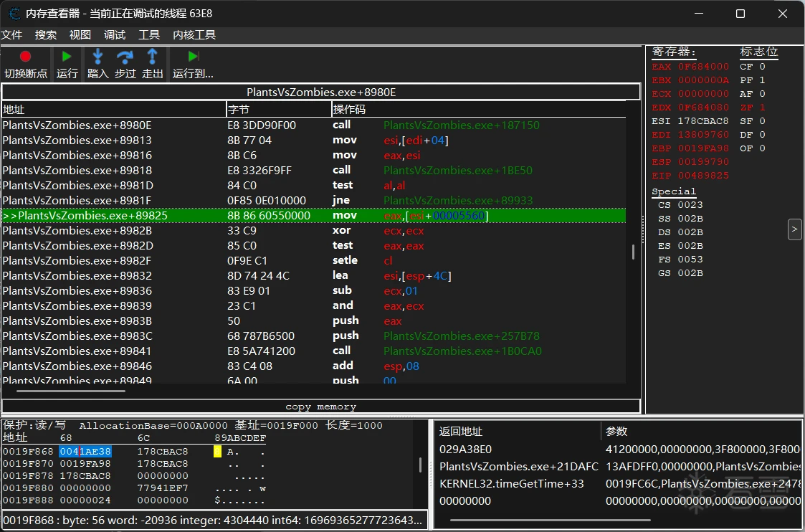Select memory row address 0019F870

click(28, 464)
